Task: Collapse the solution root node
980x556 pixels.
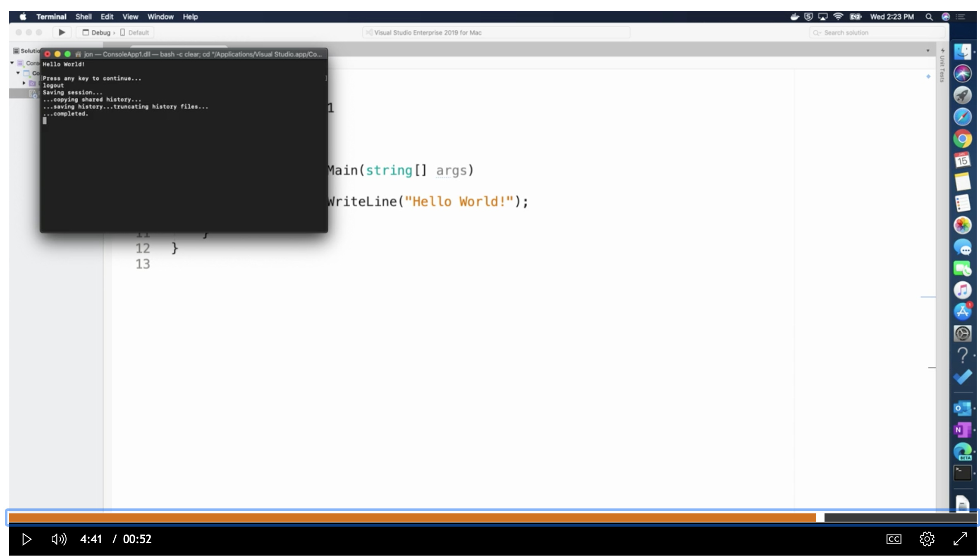Action: 12,63
